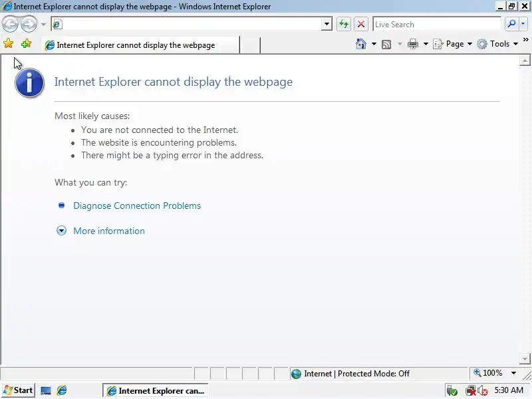Click the blue information icon
532x399 pixels.
(x=29, y=83)
